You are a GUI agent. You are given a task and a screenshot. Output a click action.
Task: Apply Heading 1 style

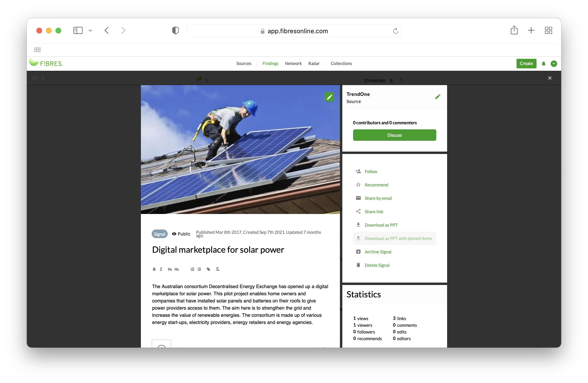coord(170,269)
